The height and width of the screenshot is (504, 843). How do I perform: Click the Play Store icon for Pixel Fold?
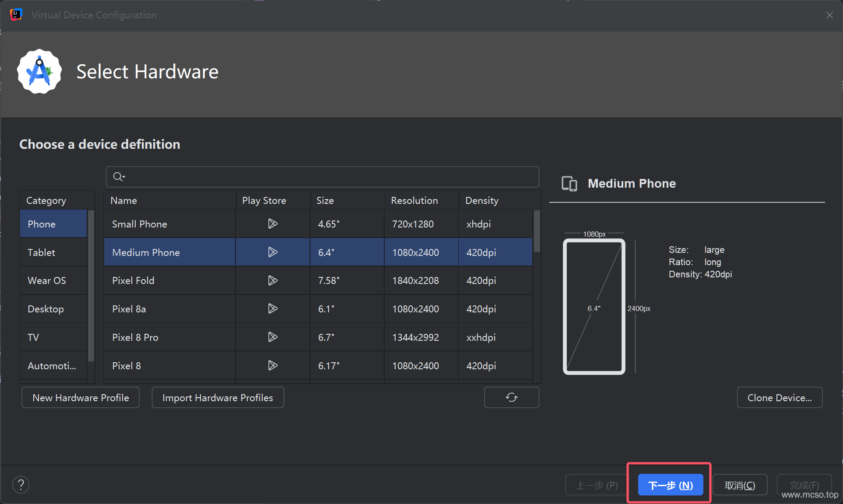273,280
